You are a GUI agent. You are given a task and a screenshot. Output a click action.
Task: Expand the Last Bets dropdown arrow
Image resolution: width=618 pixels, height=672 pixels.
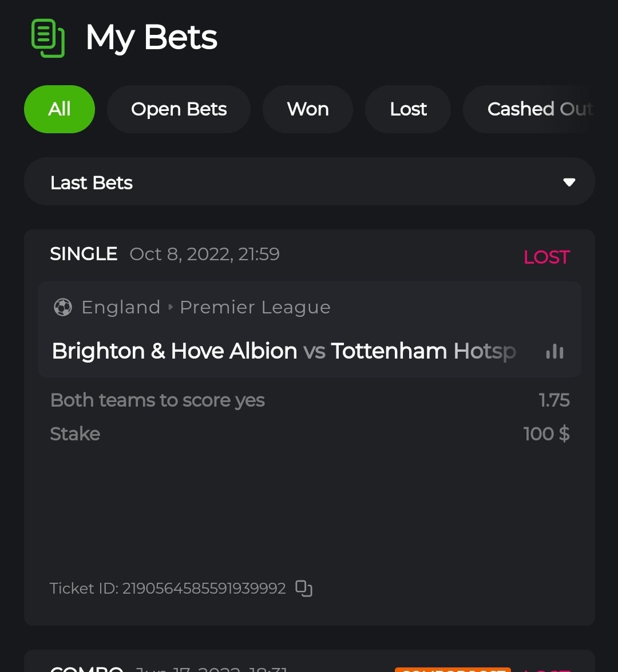(x=569, y=182)
